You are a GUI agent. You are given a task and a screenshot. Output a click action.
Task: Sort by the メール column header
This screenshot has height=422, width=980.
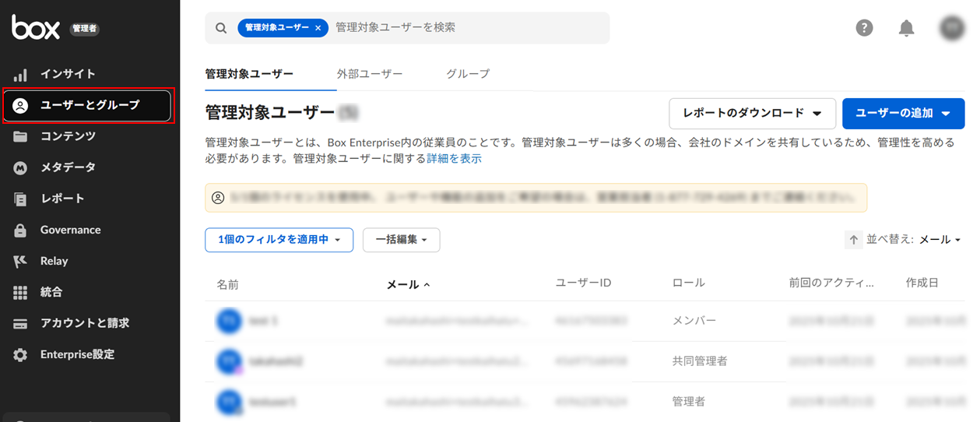(403, 285)
